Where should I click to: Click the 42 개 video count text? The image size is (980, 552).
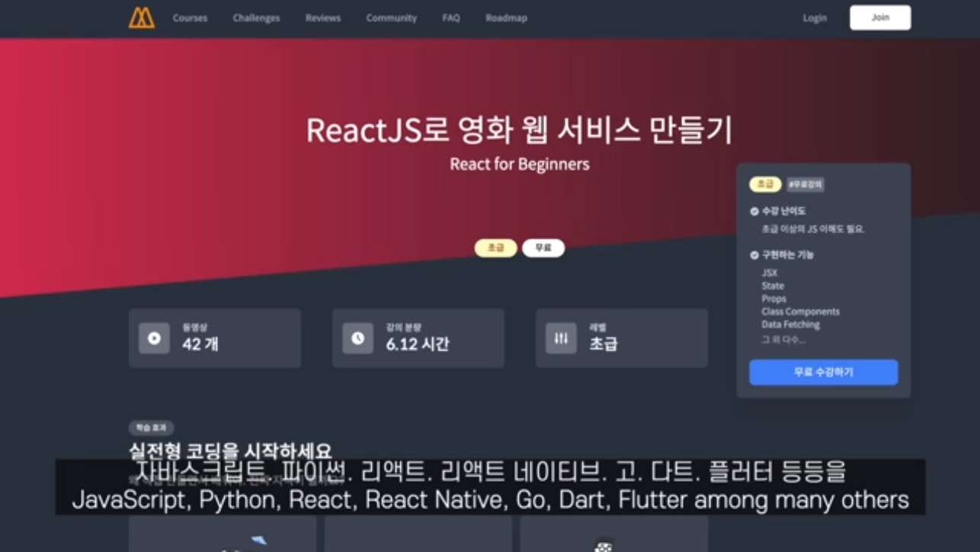tap(200, 344)
